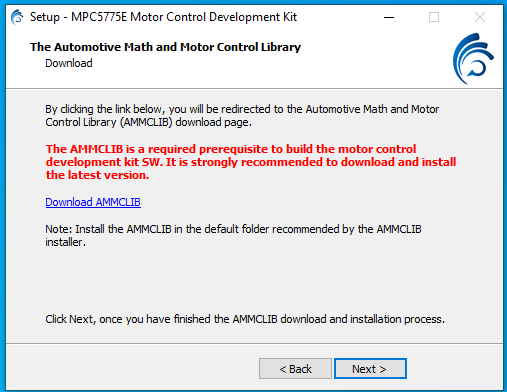Click the empty gray area below the Note text
Screen dimensions: 507x392
pos(253,280)
